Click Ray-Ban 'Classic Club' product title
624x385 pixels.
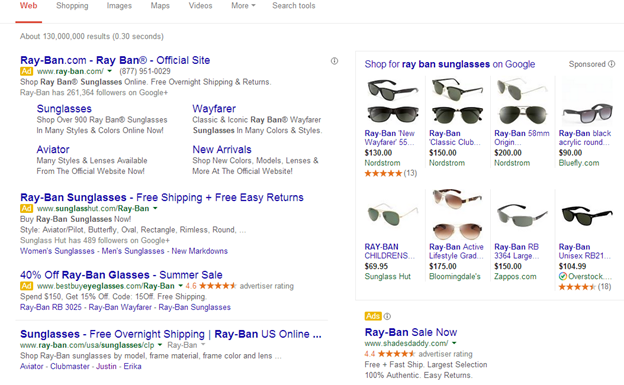[x=455, y=138]
